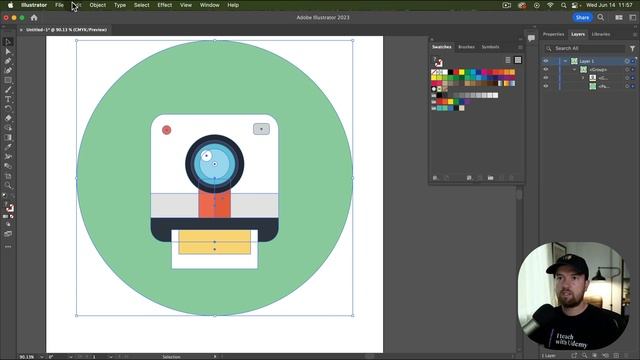Pick the white swatch in first row
Screen dimensions: 640x360
[445, 72]
